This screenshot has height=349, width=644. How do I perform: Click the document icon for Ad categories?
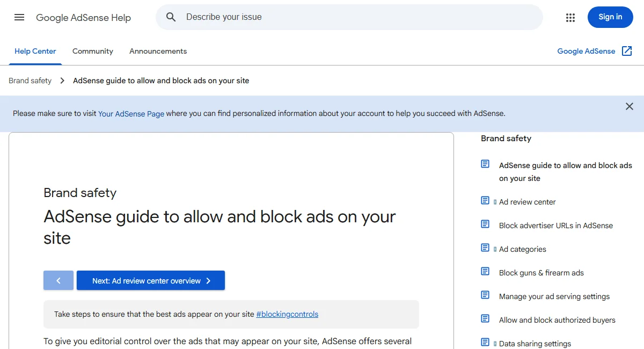(x=485, y=248)
